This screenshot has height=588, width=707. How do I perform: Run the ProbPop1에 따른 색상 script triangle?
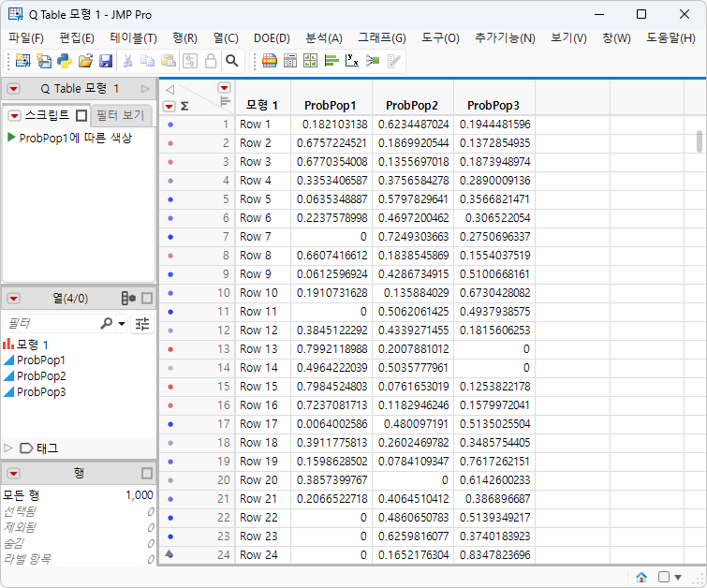click(x=11, y=137)
